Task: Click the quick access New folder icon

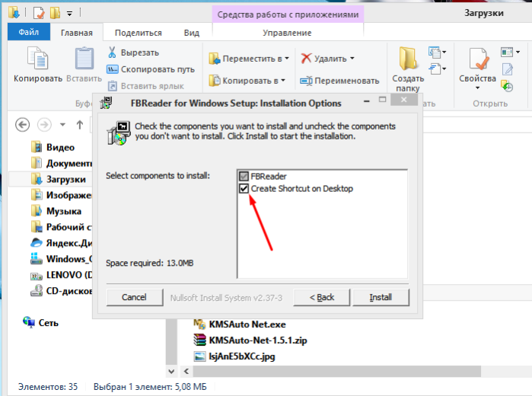Action: [55, 13]
